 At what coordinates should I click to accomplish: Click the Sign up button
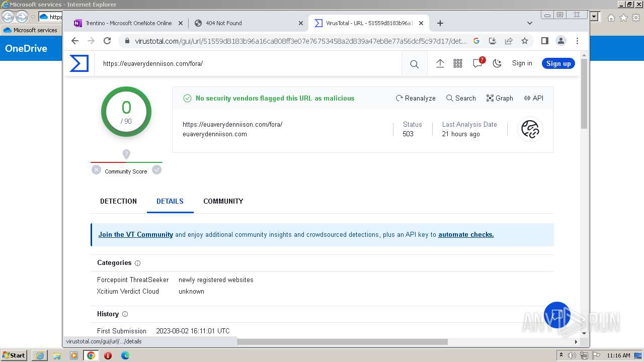[558, 63]
